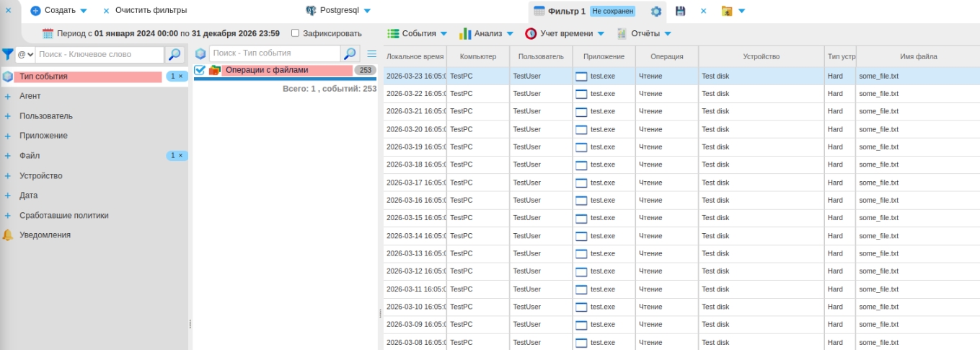Sort by the Операция column header

[667, 56]
